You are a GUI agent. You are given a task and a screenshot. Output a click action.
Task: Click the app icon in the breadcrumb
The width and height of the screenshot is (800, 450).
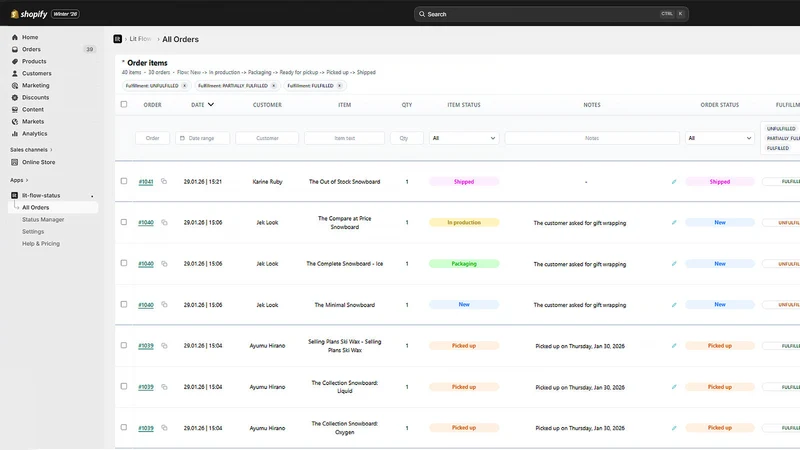(117, 39)
